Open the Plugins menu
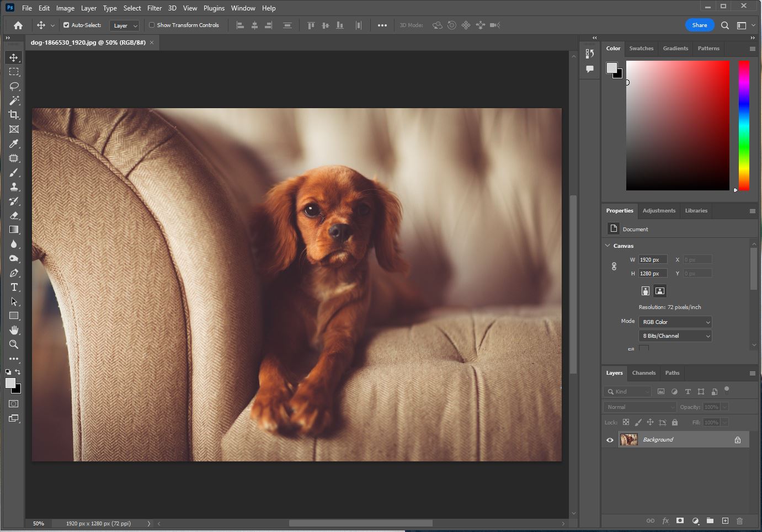Image resolution: width=762 pixels, height=532 pixels. click(214, 8)
